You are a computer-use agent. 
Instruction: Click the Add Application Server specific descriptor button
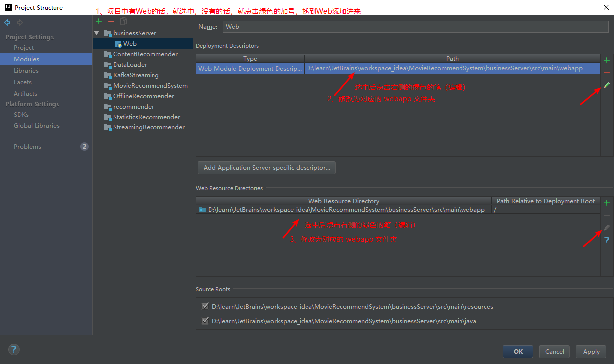coord(266,168)
